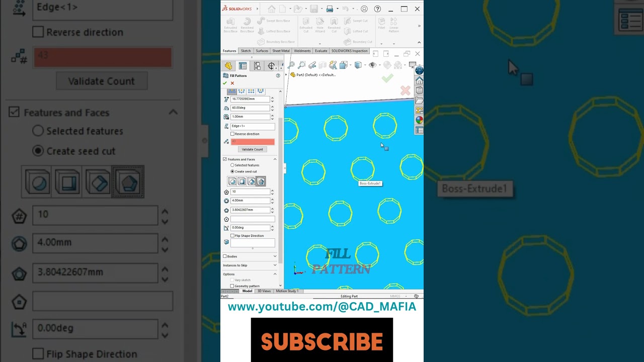The width and height of the screenshot is (644, 362).
Task: Click the Zoom to Fit icon
Action: 291,65
